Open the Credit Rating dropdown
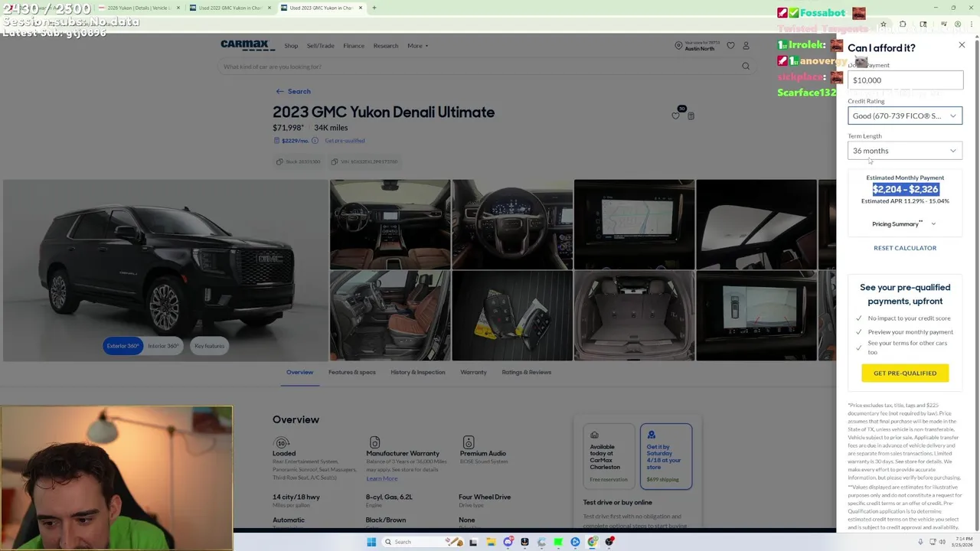This screenshot has width=980, height=551. coord(905,116)
